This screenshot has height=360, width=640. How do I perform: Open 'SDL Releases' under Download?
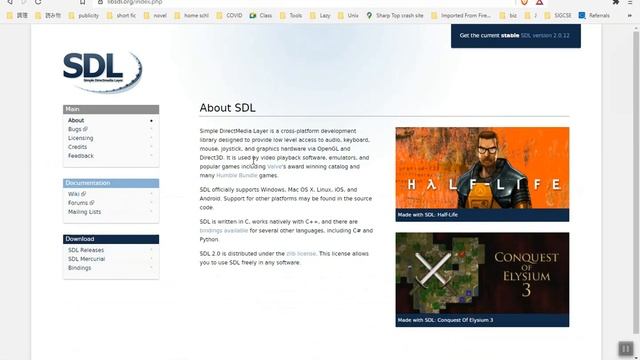tap(86, 250)
